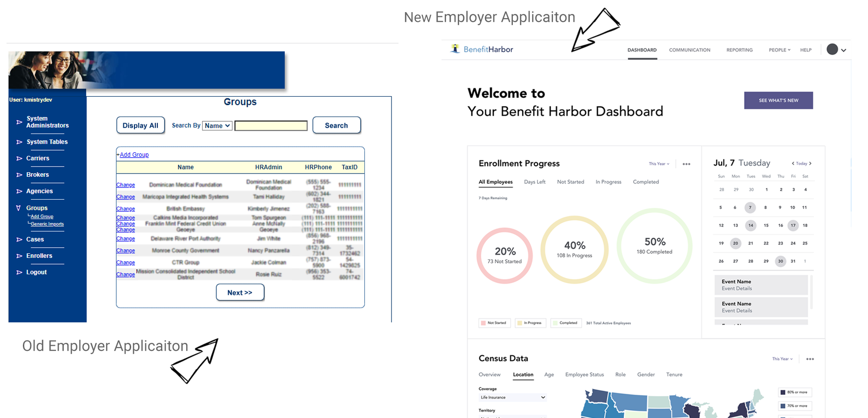Open Census Data This Year dropdown
The height and width of the screenshot is (418, 868).
782,359
